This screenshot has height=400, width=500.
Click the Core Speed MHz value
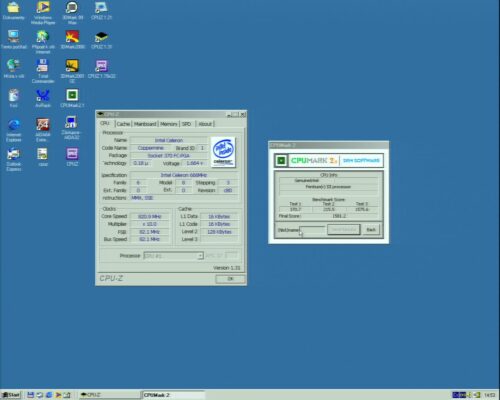pos(149,217)
